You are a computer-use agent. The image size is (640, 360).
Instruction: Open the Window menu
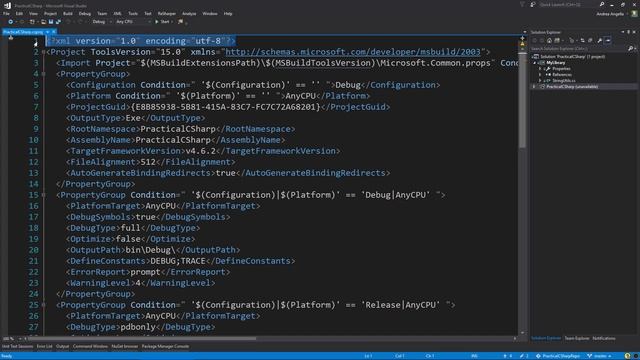pos(210,13)
